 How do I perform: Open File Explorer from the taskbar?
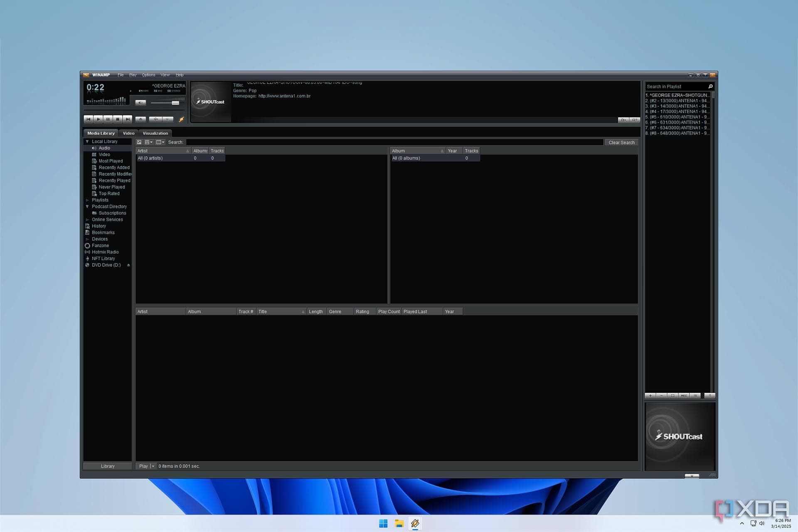point(399,523)
